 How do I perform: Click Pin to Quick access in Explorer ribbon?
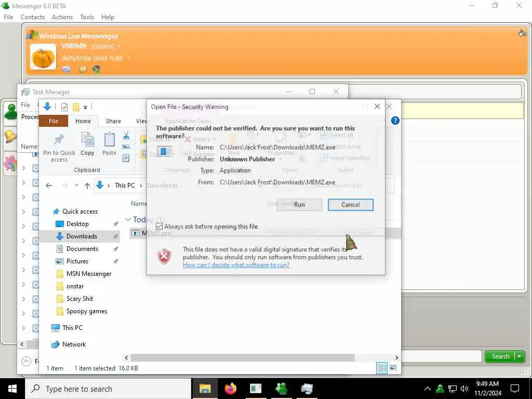coord(59,148)
